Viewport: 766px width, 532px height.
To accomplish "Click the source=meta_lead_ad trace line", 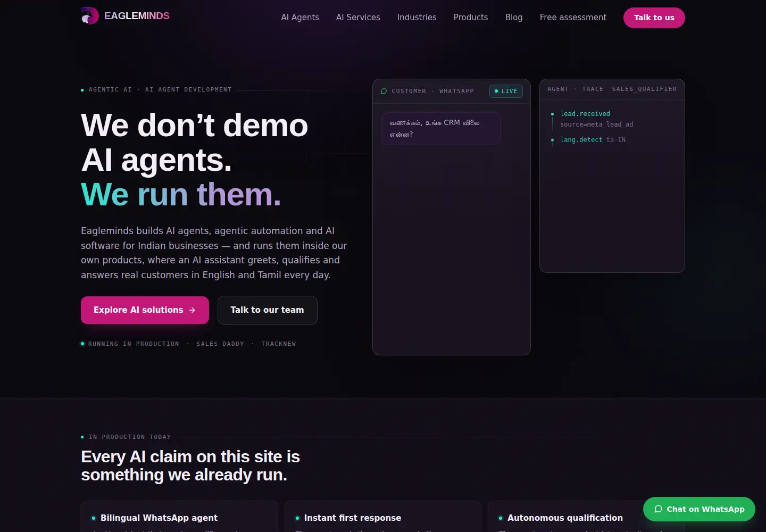I will click(596, 124).
